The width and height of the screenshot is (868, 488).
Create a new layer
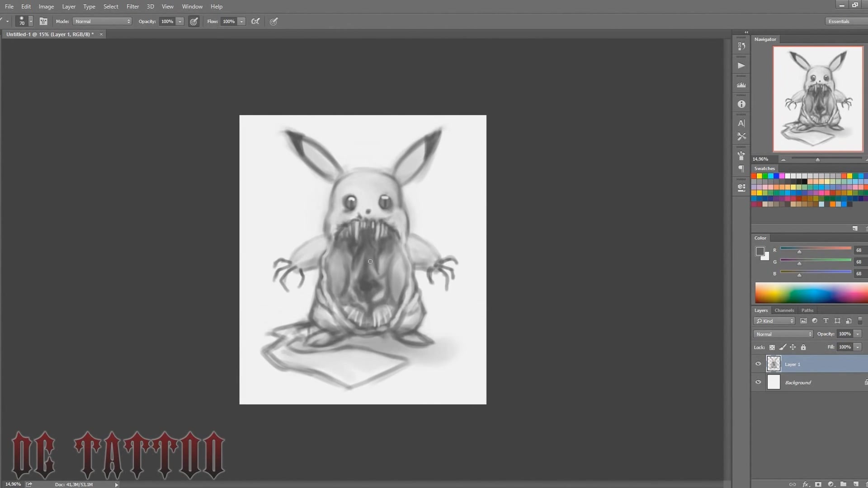click(856, 484)
